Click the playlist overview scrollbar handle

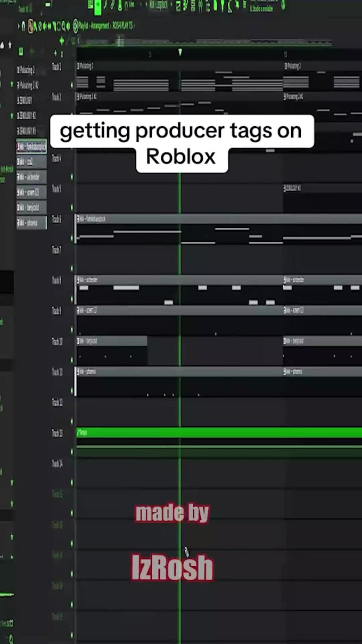click(120, 40)
